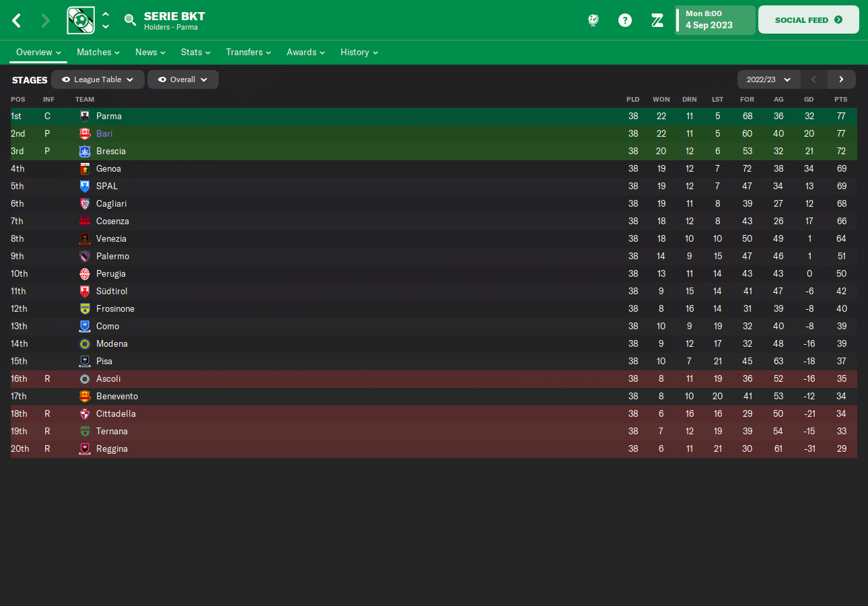This screenshot has height=606, width=868.
Task: Open the help question mark icon
Action: (625, 20)
